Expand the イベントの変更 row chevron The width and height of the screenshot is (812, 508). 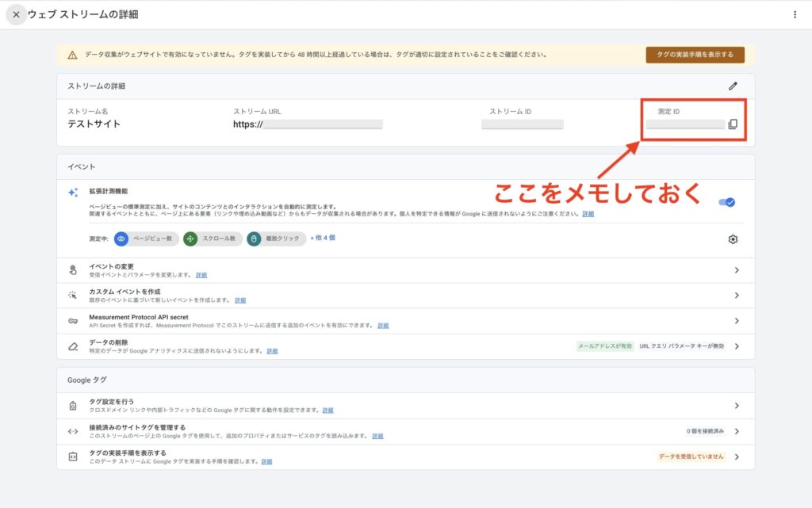click(x=736, y=270)
